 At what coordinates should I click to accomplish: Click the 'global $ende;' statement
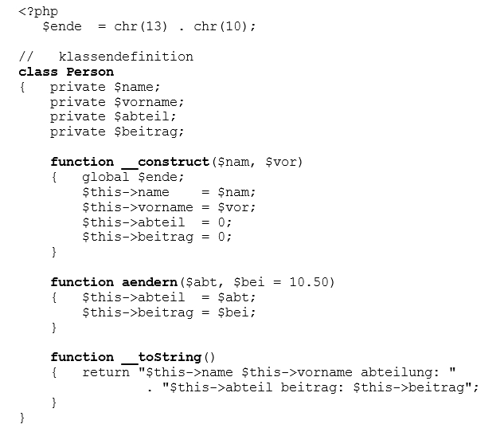tap(133, 177)
